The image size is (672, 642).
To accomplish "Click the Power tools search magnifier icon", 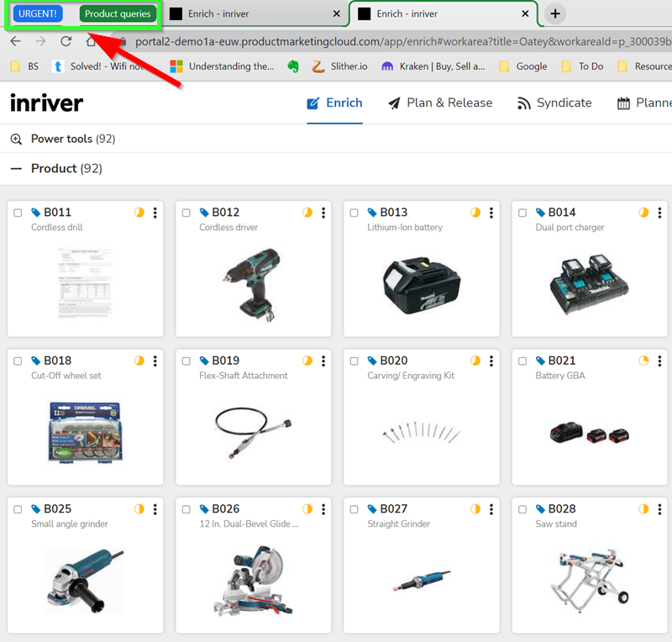I will [16, 139].
